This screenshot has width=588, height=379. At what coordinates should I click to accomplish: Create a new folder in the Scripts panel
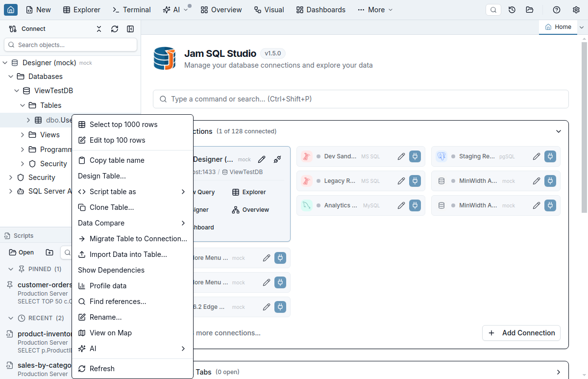pos(49,253)
